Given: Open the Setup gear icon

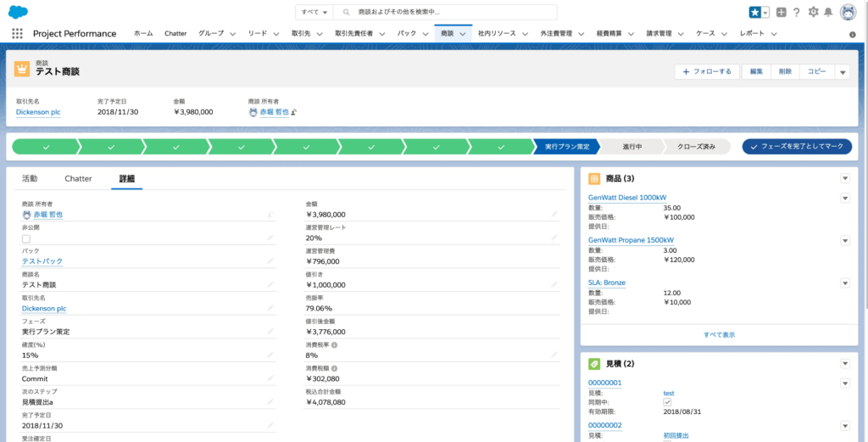Looking at the screenshot, I should point(813,12).
